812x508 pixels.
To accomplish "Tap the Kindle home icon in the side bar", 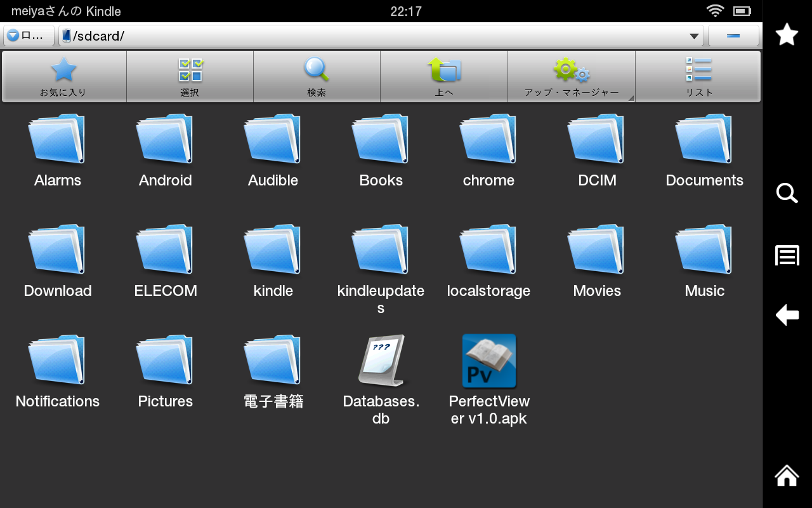I will coord(787,475).
